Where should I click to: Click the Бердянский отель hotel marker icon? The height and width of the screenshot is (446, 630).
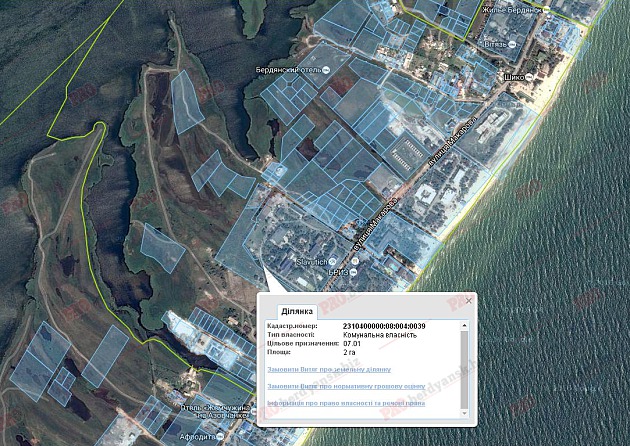click(x=326, y=68)
